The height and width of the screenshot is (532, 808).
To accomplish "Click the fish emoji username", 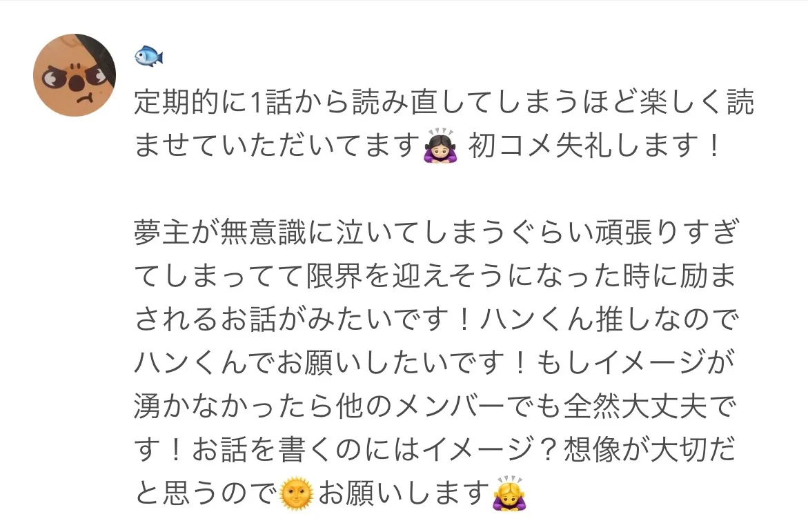I will (x=149, y=56).
